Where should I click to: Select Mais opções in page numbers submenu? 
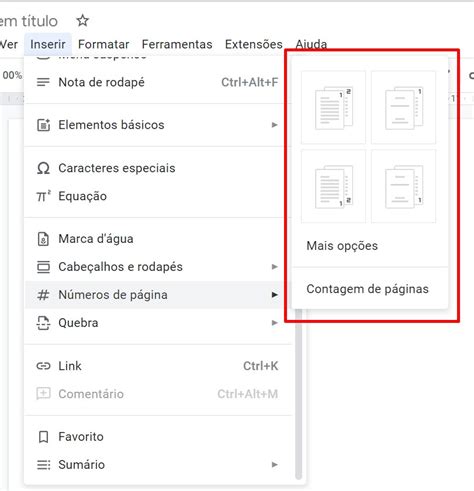coord(342,246)
